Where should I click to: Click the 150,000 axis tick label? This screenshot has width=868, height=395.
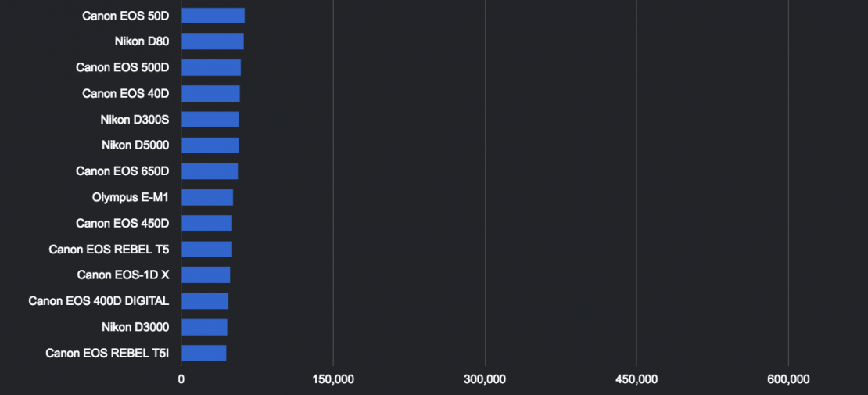(x=333, y=379)
